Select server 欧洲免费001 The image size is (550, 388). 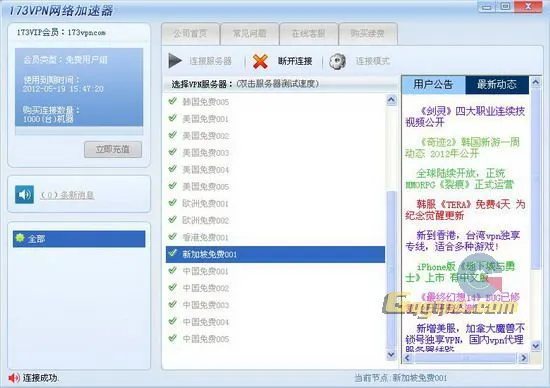click(275, 203)
